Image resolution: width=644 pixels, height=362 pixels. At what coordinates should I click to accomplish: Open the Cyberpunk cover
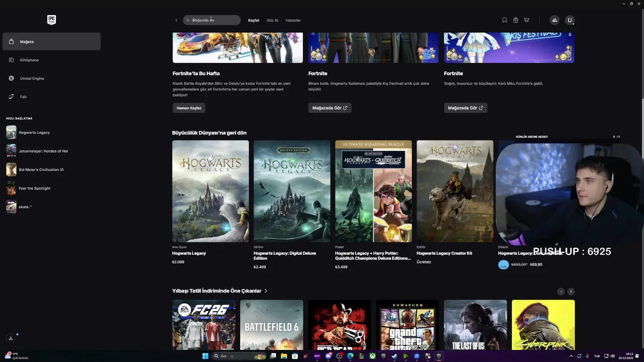[543, 325]
